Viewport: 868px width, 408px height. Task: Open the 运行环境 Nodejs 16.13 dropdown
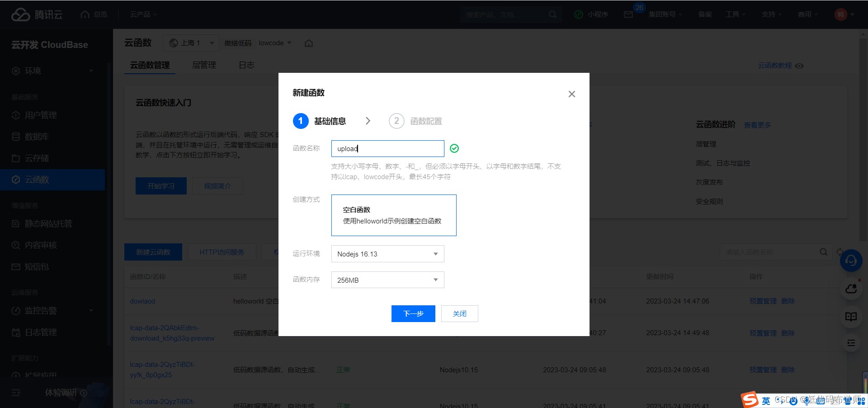[387, 254]
